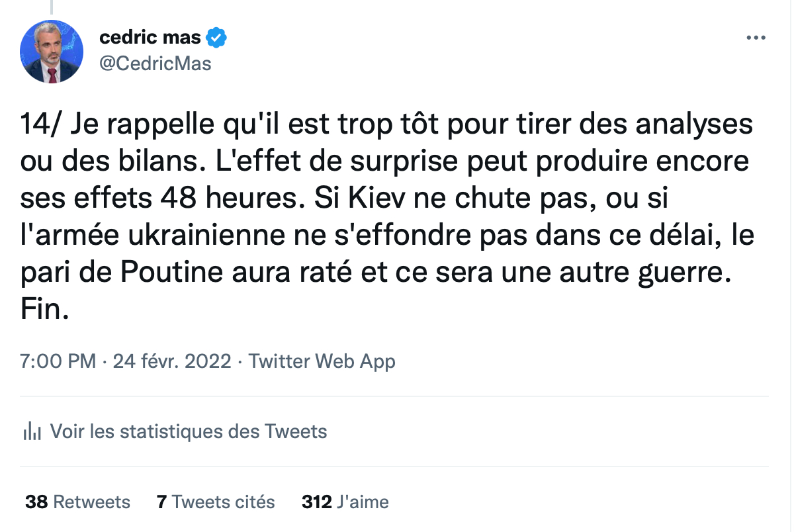Open cedric mas profile picture
Screen dimensions: 794x532
click(x=52, y=52)
